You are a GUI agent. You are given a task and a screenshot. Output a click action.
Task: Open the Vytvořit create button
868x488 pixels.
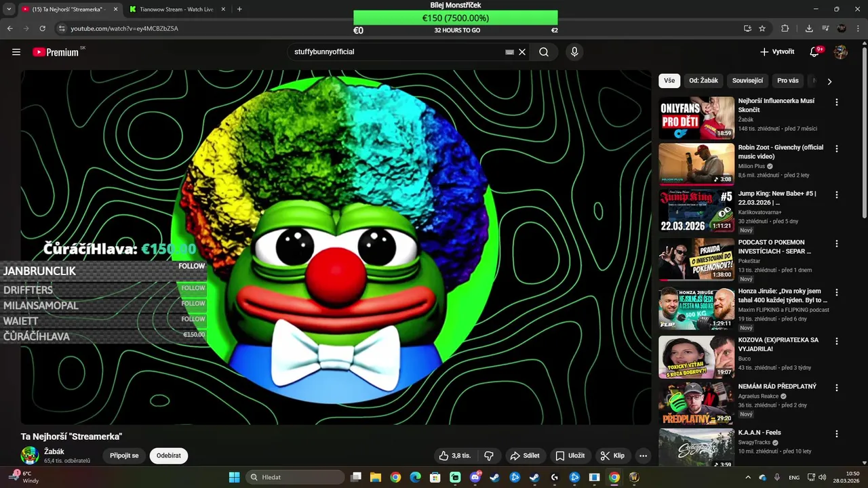point(777,52)
